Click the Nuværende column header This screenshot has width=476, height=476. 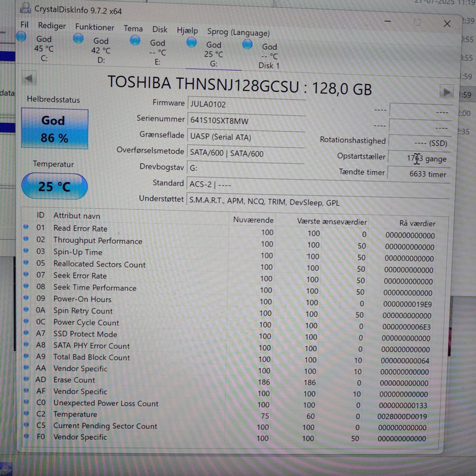tap(253, 220)
